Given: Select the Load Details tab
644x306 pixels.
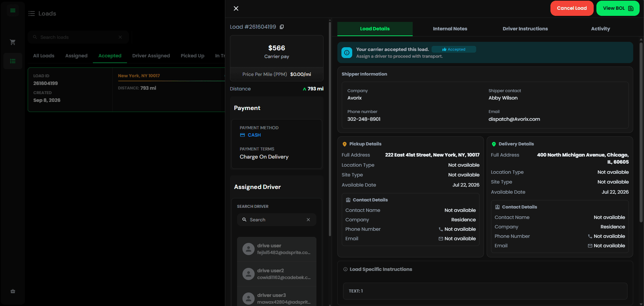Looking at the screenshot, I should [x=375, y=29].
